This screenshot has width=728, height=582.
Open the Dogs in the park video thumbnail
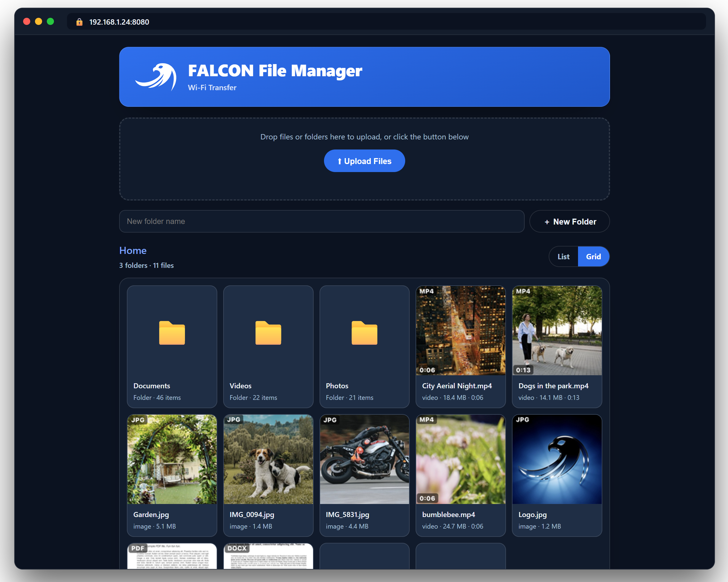557,330
